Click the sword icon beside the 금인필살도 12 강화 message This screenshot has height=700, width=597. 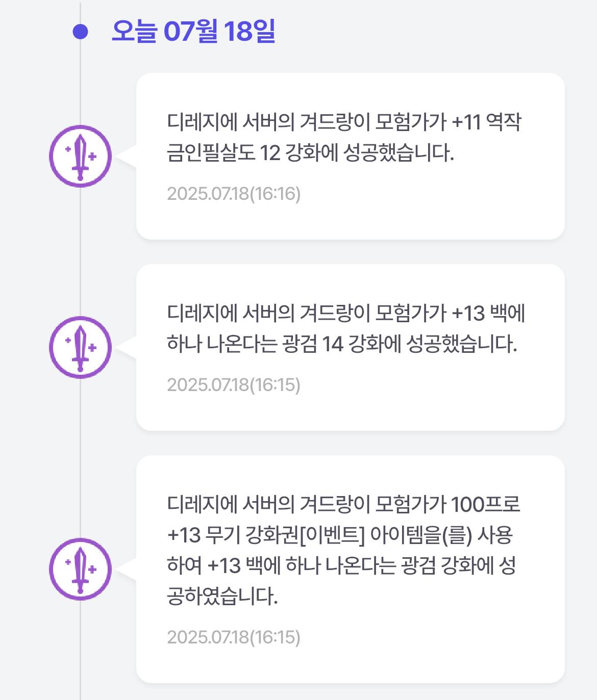click(x=80, y=156)
